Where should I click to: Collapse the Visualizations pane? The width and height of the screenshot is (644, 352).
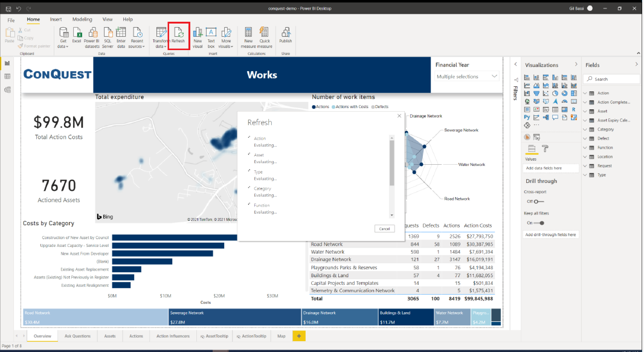576,65
